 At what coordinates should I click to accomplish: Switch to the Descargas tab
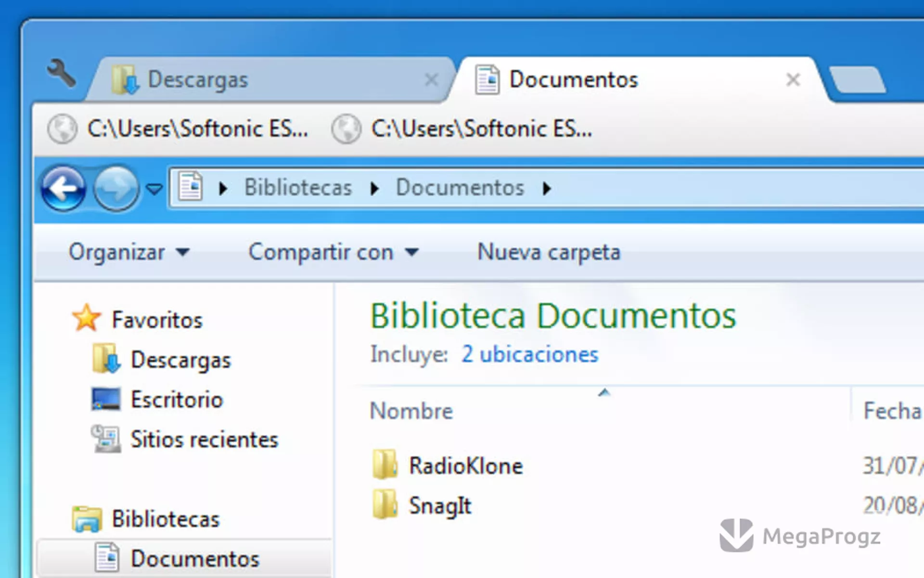pyautogui.click(x=269, y=79)
